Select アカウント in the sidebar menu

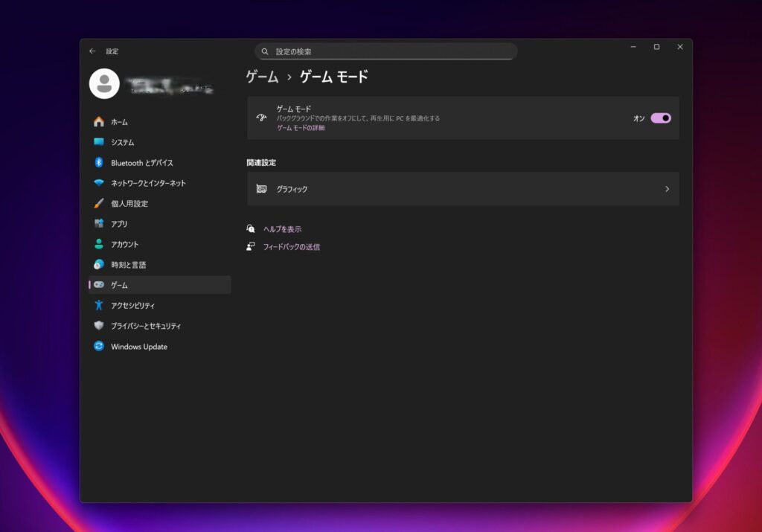(x=124, y=245)
